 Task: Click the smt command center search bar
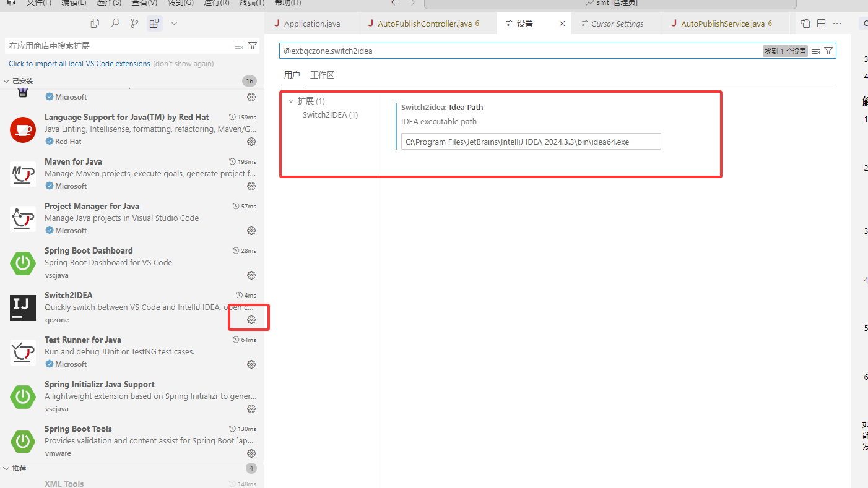click(610, 3)
